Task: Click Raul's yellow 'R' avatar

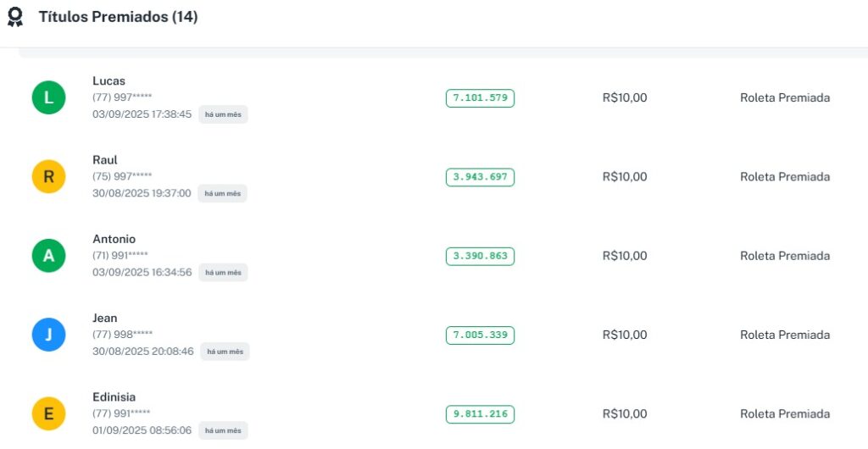Action: 48,177
